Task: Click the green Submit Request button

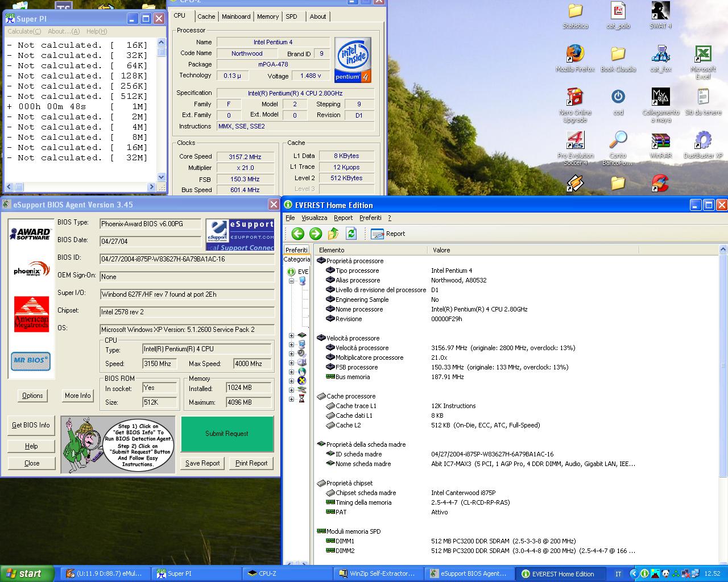Action: pyautogui.click(x=227, y=434)
